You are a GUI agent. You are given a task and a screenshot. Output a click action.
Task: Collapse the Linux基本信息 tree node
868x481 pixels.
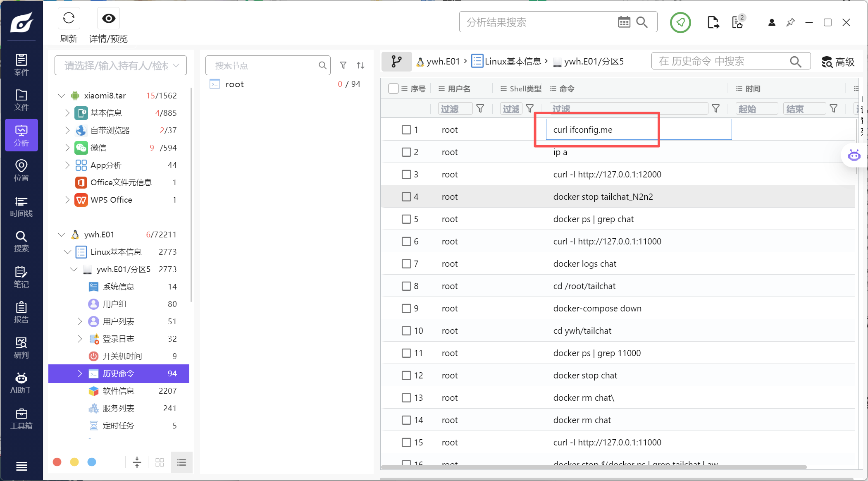pos(67,252)
